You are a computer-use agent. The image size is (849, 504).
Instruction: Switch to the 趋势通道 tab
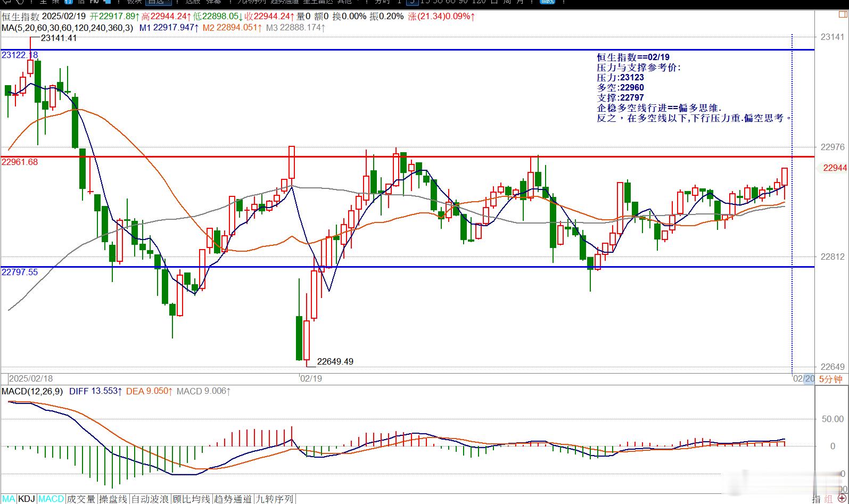pos(233,499)
